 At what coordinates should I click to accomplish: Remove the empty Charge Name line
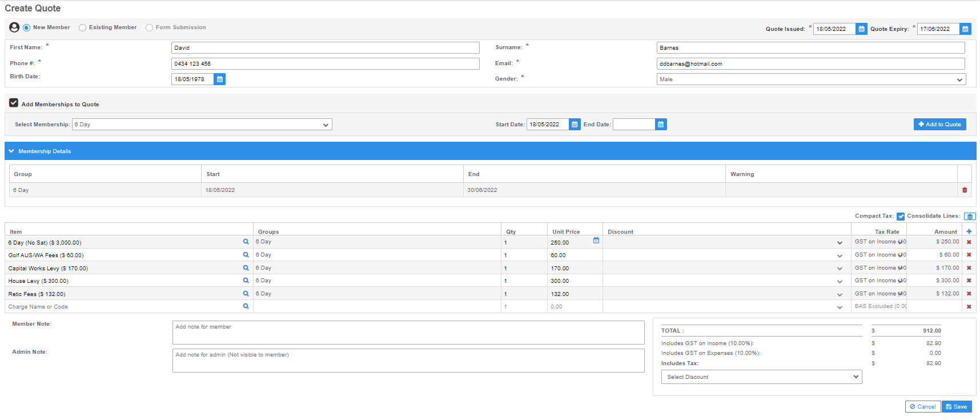(969, 307)
